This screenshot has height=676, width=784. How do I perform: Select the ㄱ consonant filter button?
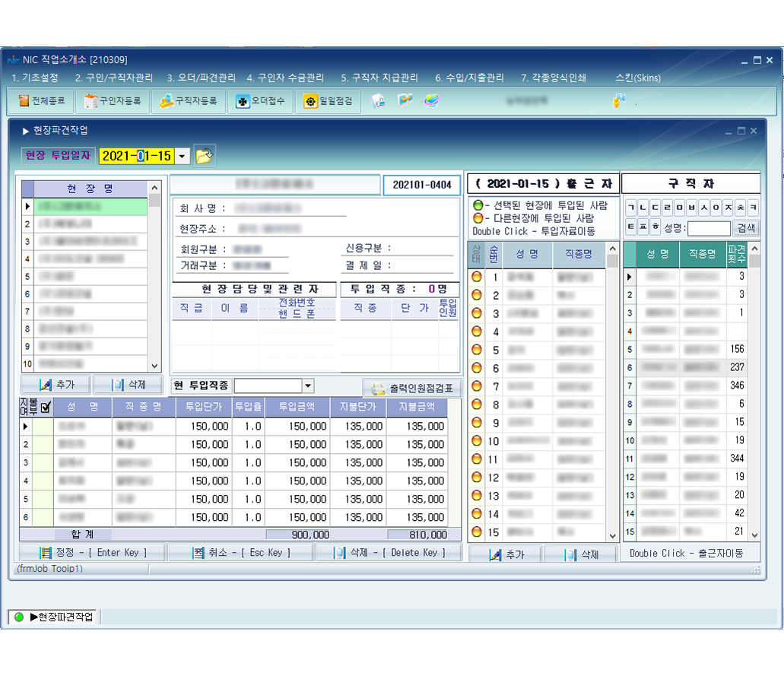point(631,208)
